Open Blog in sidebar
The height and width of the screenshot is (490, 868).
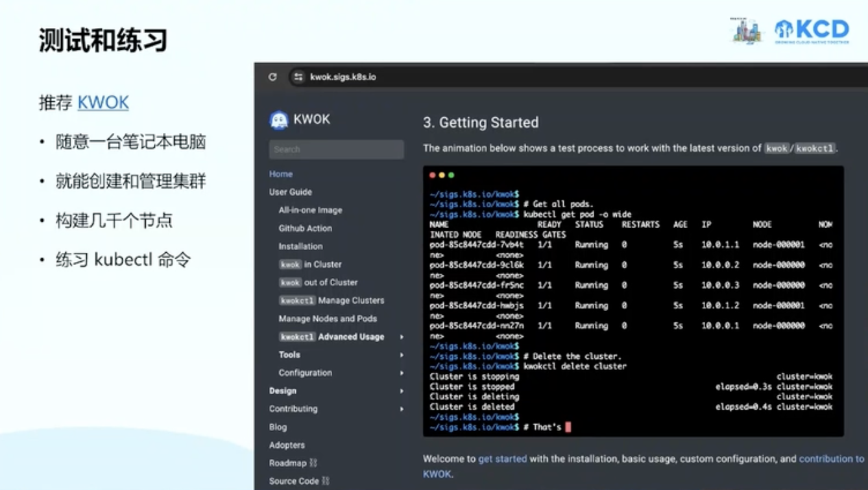tap(278, 427)
